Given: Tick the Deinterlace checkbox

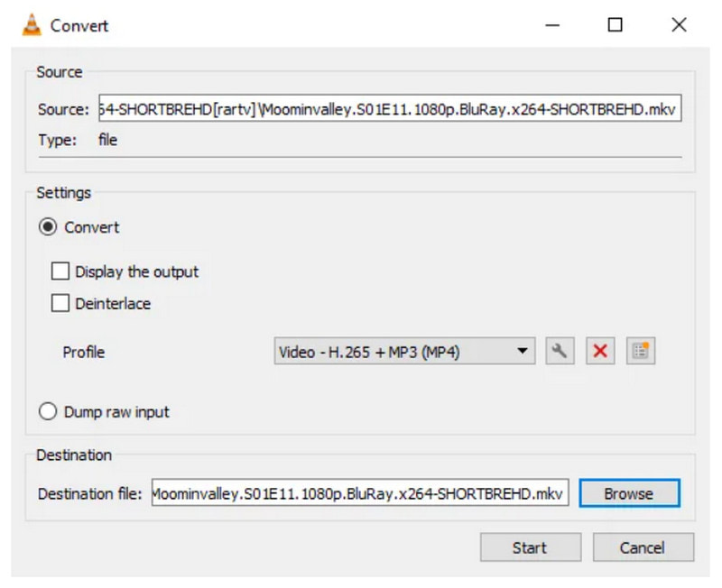Looking at the screenshot, I should point(60,304).
